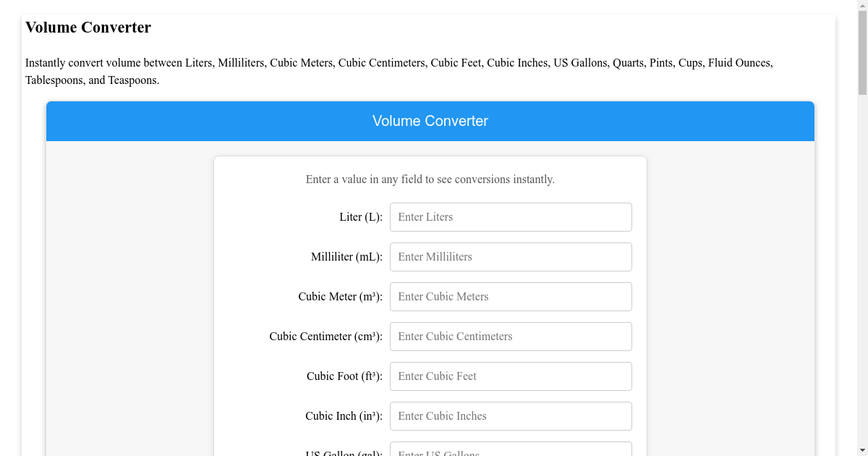Screen dimensions: 868x456
Task: Click the Cubic Centimeter input field
Action: pos(511,336)
